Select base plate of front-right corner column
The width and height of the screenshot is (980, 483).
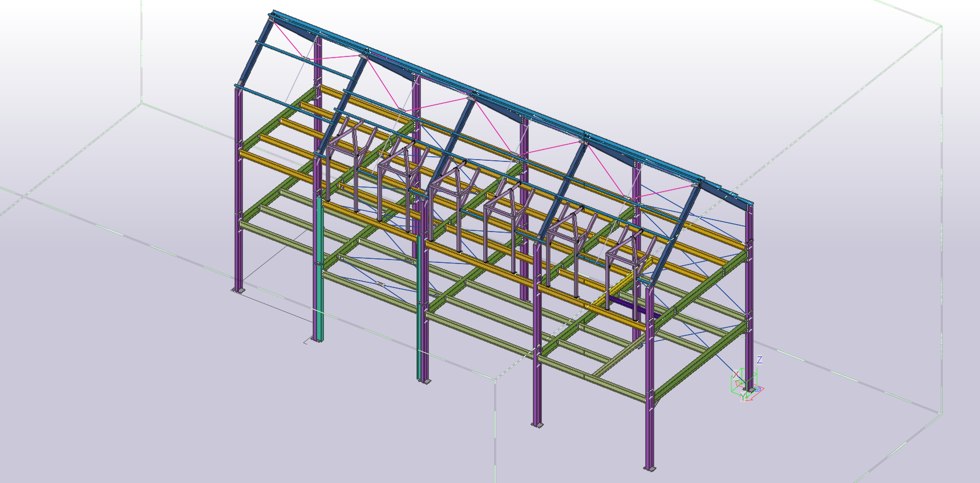tap(649, 469)
